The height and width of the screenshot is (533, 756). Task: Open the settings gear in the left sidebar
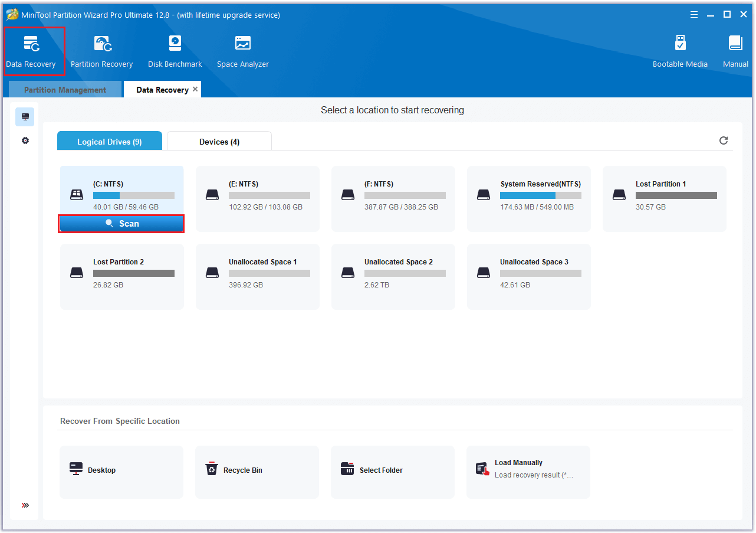click(x=24, y=140)
